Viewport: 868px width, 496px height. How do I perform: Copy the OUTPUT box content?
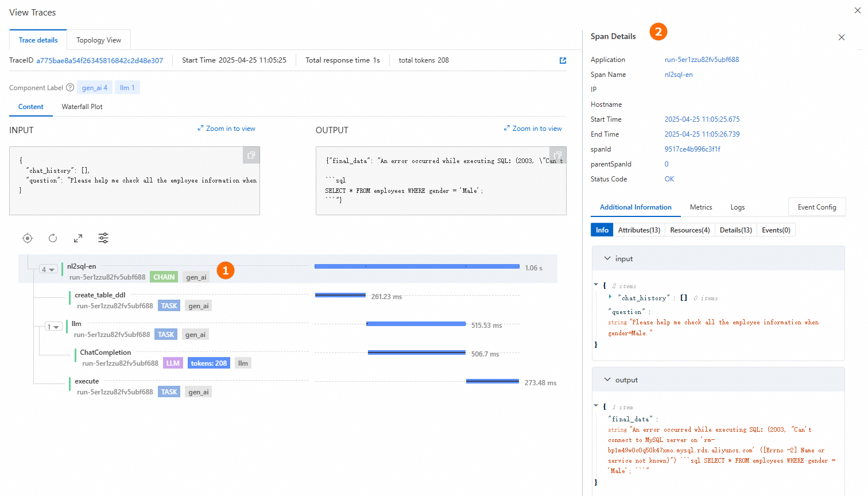[557, 156]
